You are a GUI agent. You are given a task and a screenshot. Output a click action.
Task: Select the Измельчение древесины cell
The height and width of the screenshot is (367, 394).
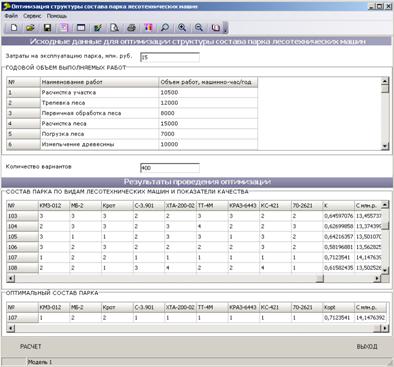pos(99,144)
